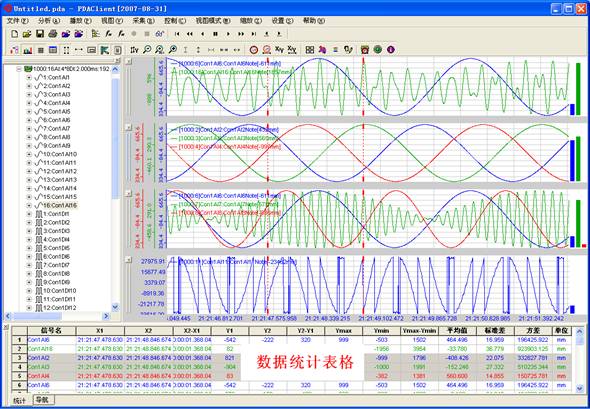
Task: Open the 文件 menu
Action: point(18,21)
